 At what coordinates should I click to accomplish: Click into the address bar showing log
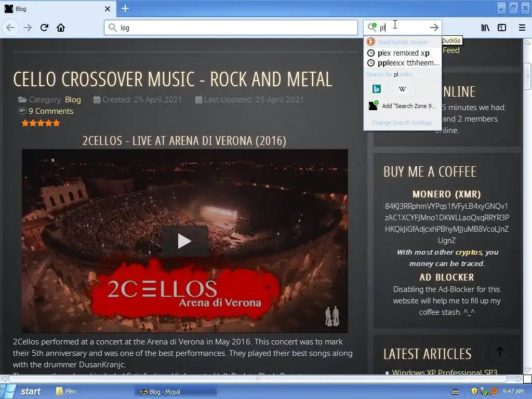[231, 28]
